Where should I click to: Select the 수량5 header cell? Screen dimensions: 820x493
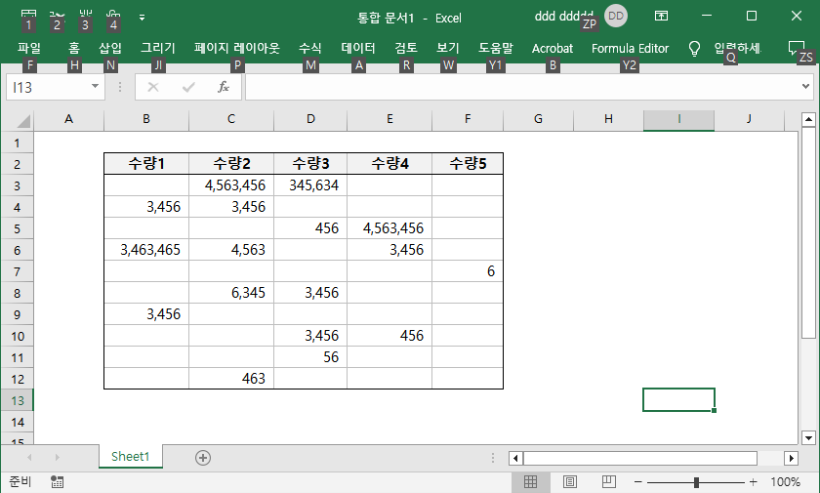[x=468, y=164]
